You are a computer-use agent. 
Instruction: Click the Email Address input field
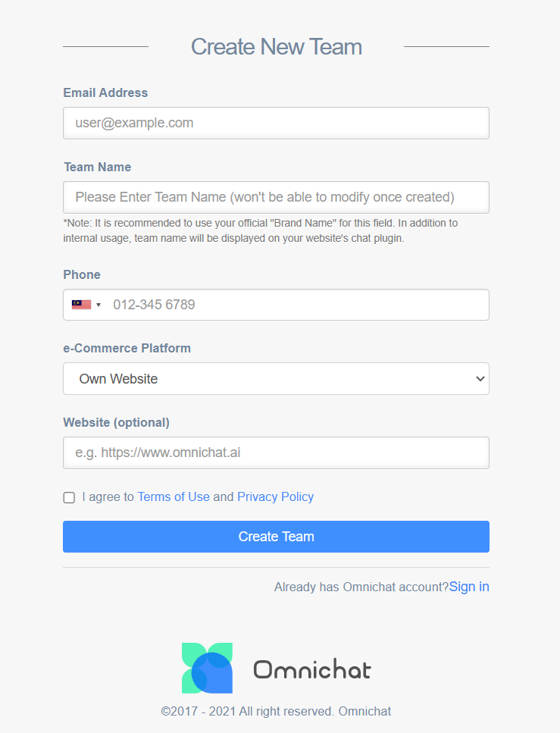(277, 123)
